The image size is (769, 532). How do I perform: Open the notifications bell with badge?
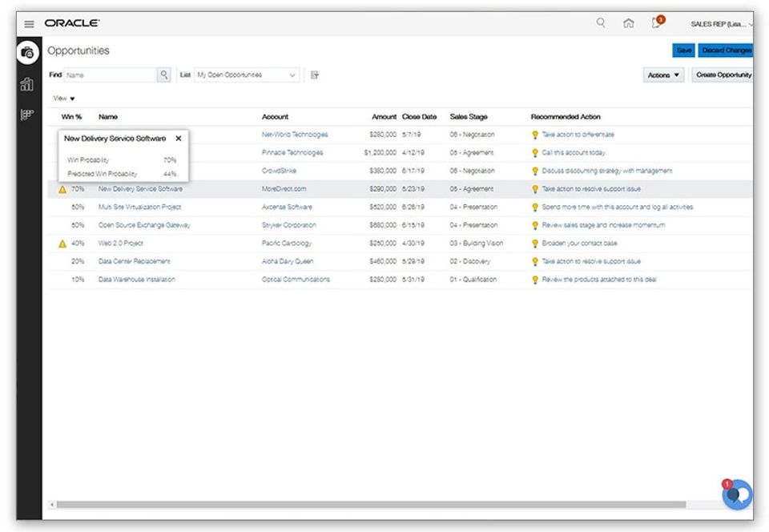[657, 22]
